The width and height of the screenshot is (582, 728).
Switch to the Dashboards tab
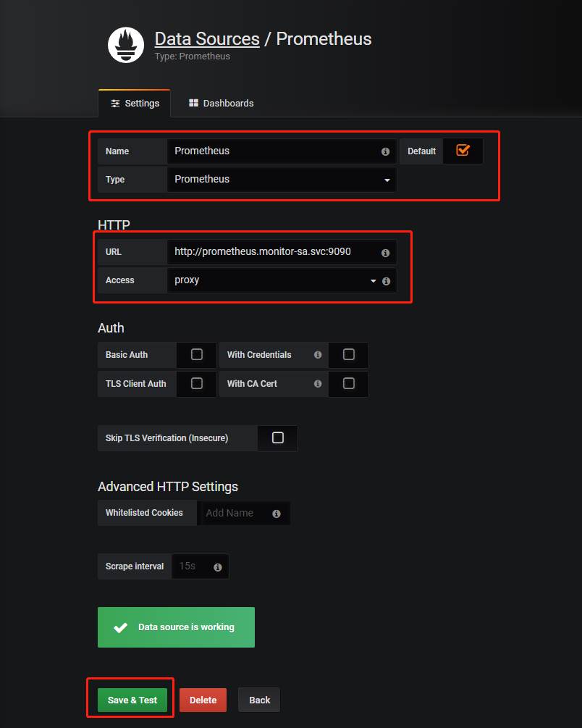[221, 104]
